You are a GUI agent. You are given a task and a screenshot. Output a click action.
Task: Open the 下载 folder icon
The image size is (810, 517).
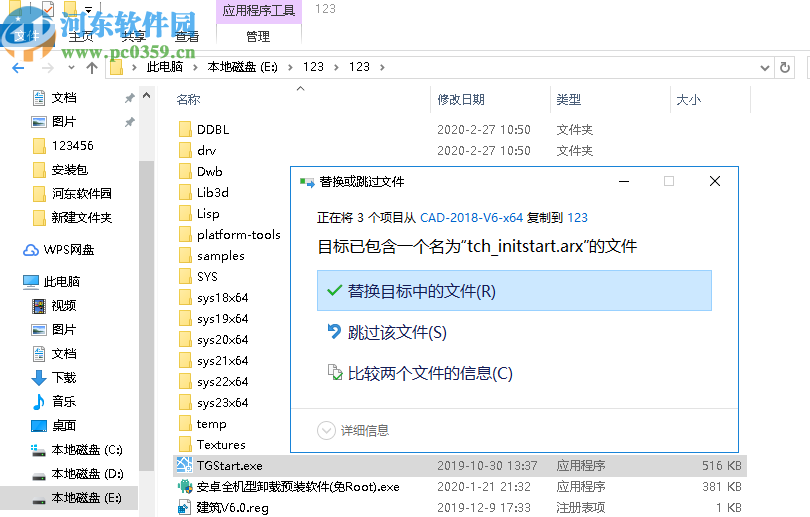[x=39, y=378]
